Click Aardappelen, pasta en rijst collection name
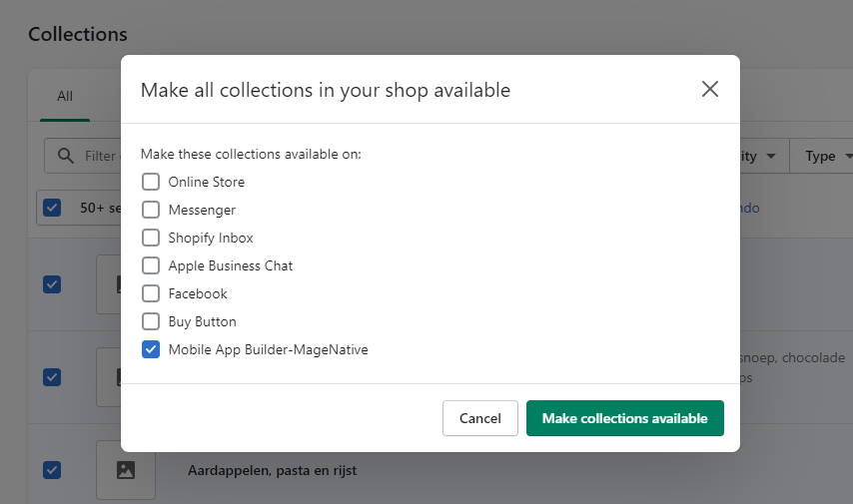Screen dimensions: 853x504 click(272, 470)
